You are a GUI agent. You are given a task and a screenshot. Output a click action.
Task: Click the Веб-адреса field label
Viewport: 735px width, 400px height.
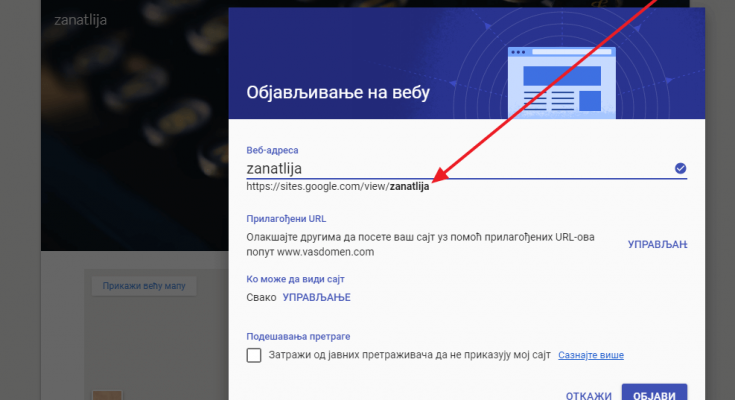pyautogui.click(x=272, y=150)
